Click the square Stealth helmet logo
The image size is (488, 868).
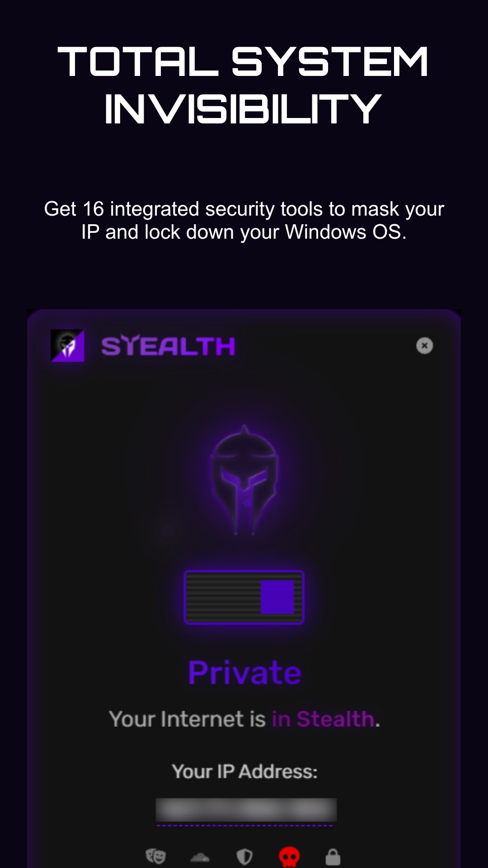coord(67,346)
